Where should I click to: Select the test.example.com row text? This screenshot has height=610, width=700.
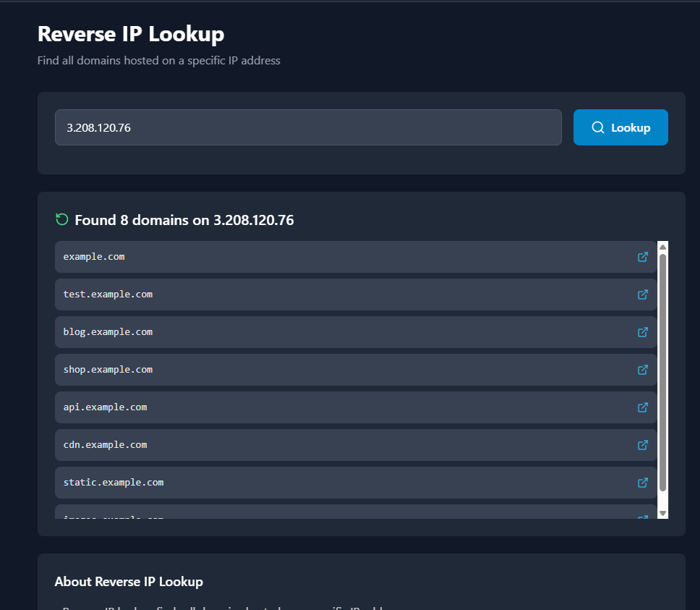(x=108, y=295)
